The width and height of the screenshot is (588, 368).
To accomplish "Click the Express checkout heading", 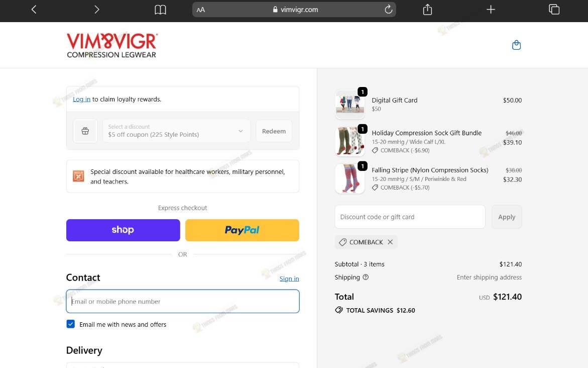I will coord(183,208).
